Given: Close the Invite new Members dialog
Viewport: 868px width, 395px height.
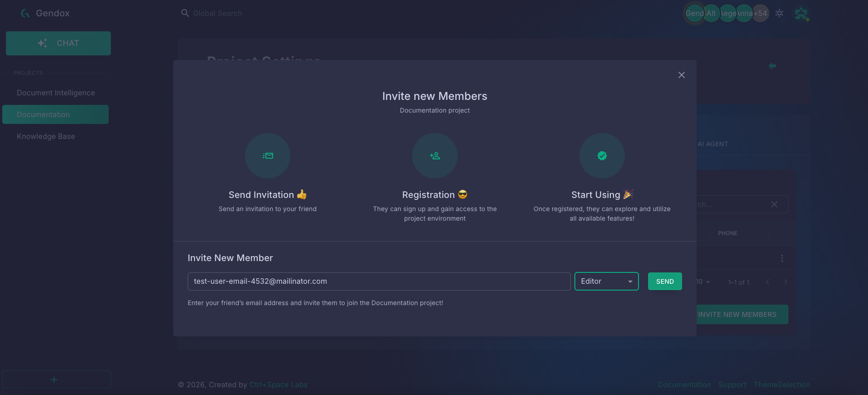Looking at the screenshot, I should 681,75.
